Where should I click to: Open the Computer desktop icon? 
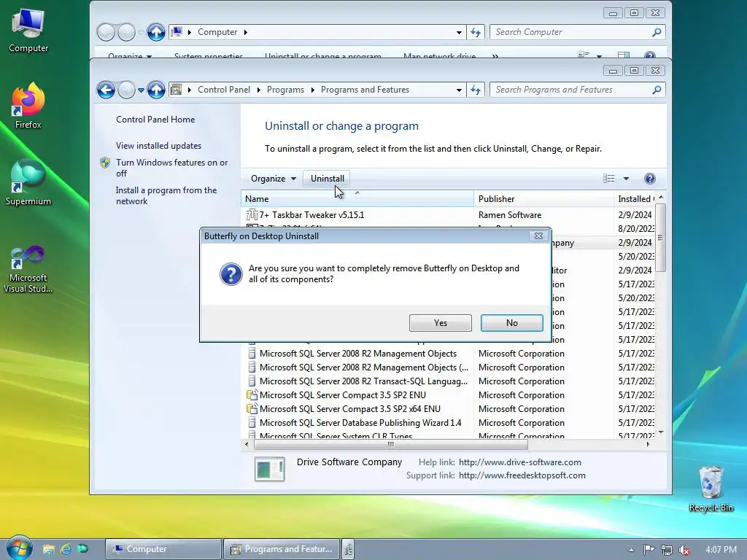28,31
